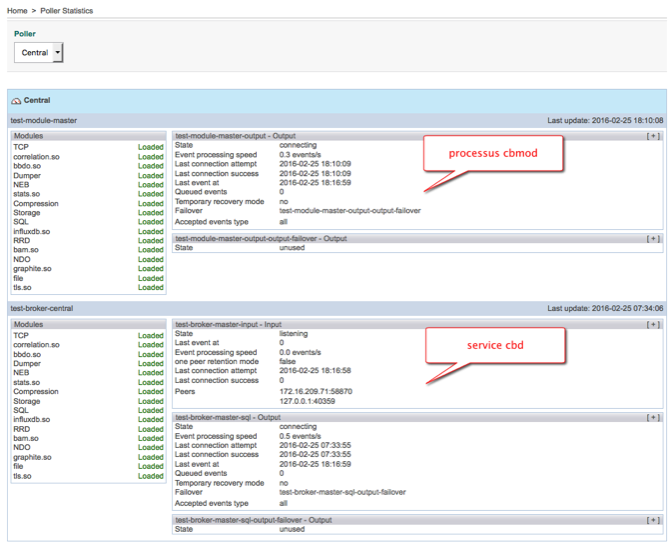This screenshot has width=672, height=550.
Task: Expand test-module-master-output Output details
Action: click(653, 135)
